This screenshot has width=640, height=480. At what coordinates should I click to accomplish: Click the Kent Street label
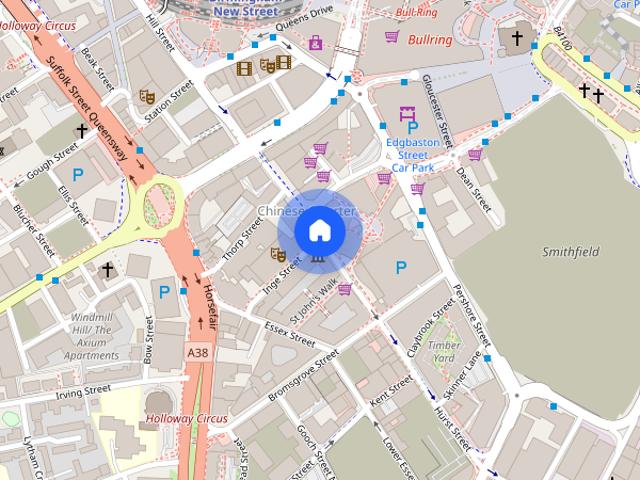tap(391, 391)
